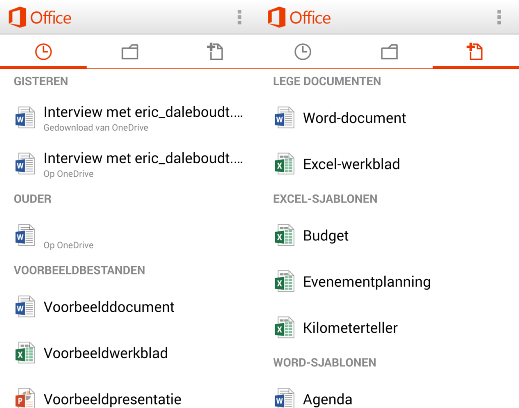The width and height of the screenshot is (519, 408).
Task: Choose the Kilometerteller template
Action: (389, 328)
